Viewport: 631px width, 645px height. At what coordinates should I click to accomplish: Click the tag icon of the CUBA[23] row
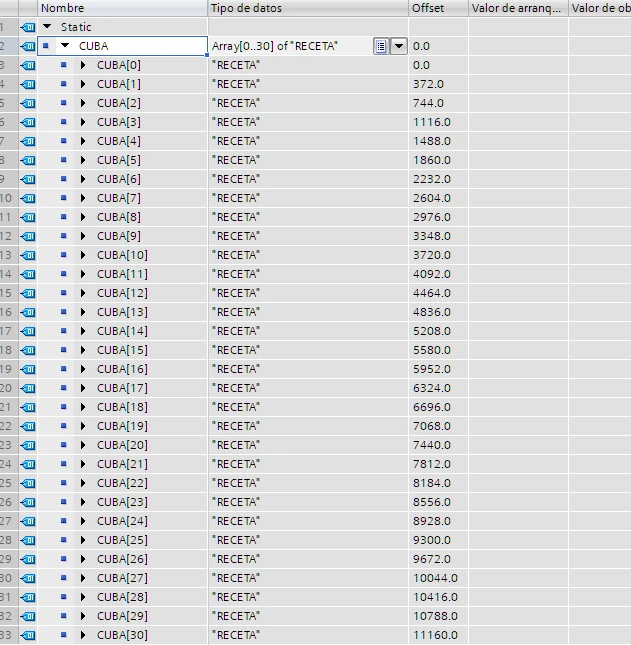28,502
